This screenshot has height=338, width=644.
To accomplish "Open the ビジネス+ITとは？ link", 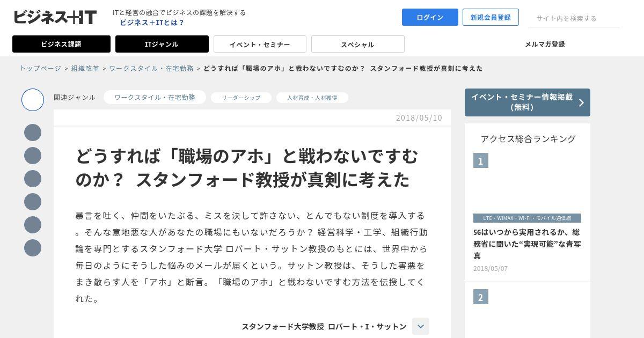I will tap(152, 23).
